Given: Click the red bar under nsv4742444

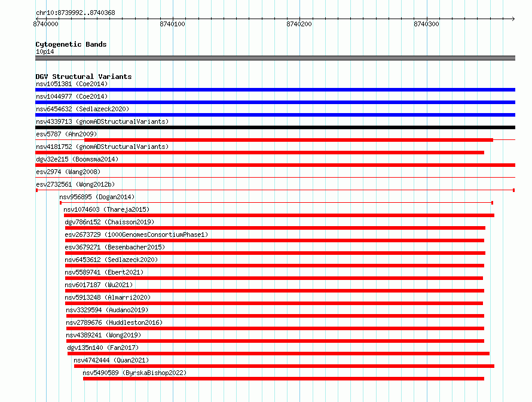Looking at the screenshot, I should (284, 366).
